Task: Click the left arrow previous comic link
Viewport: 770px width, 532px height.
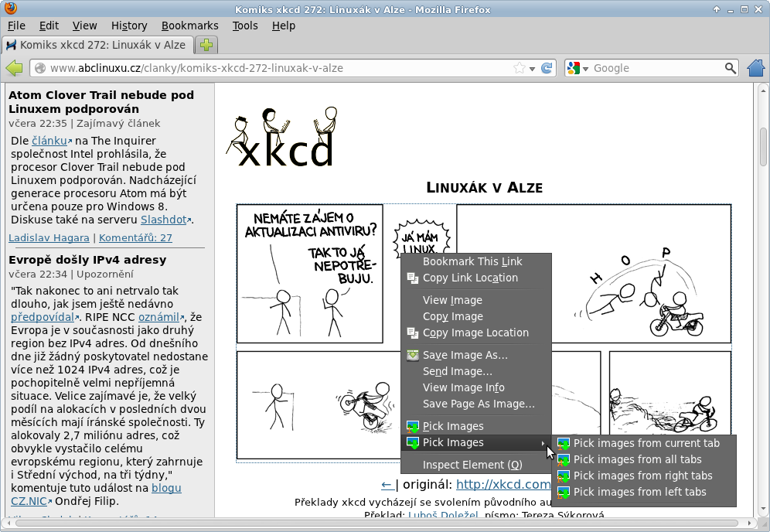Action: pyautogui.click(x=387, y=485)
